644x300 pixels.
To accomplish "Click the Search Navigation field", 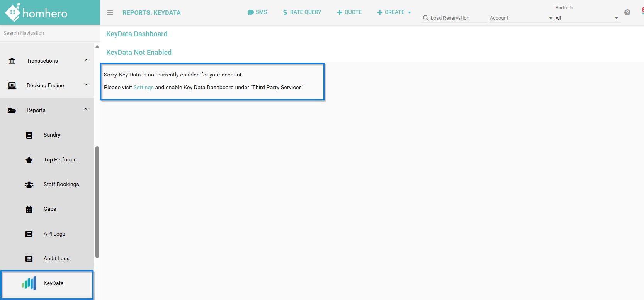I will tap(46, 33).
